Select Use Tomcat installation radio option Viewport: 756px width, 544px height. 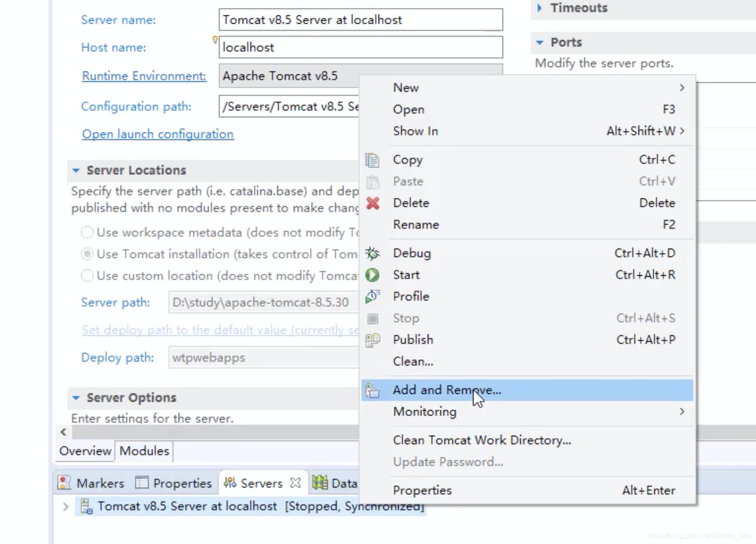tap(87, 254)
